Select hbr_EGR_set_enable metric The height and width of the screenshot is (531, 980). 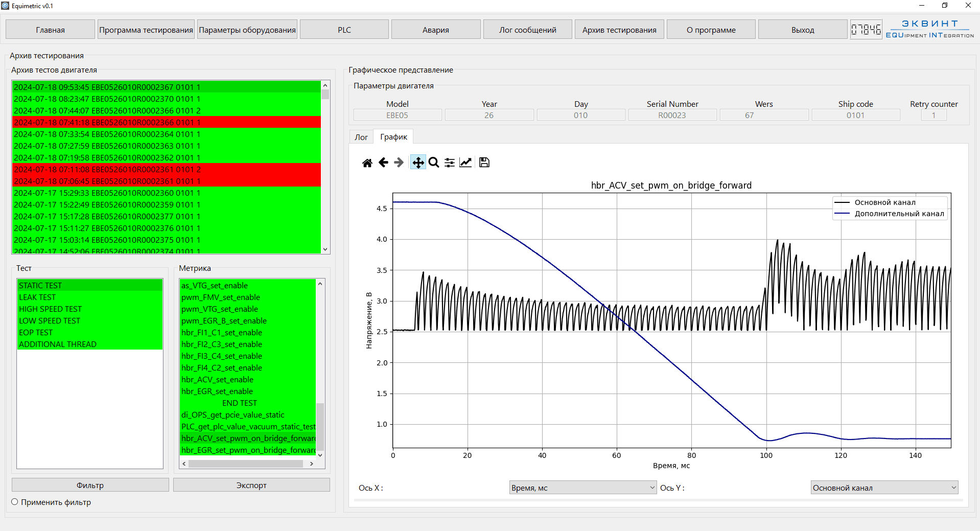pyautogui.click(x=217, y=391)
